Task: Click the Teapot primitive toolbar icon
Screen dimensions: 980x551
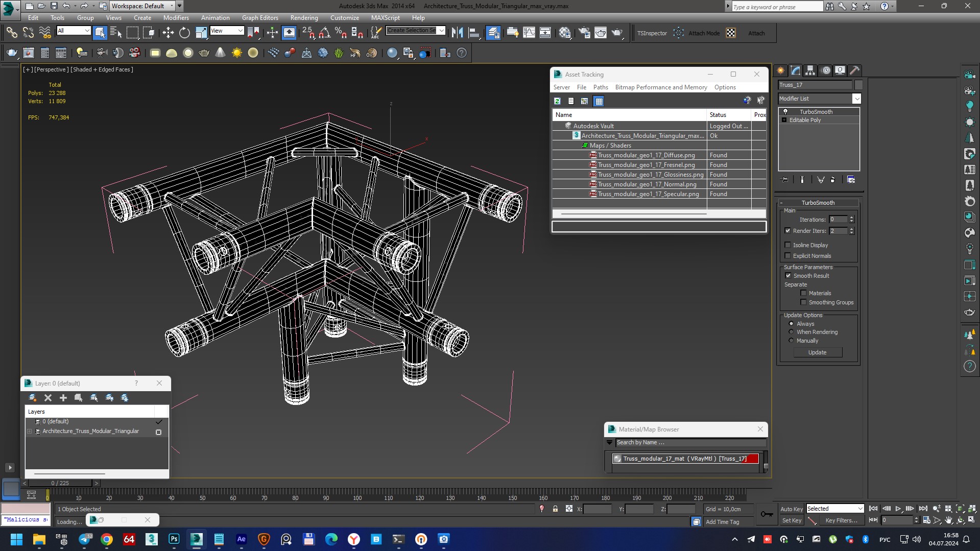Action: [204, 53]
